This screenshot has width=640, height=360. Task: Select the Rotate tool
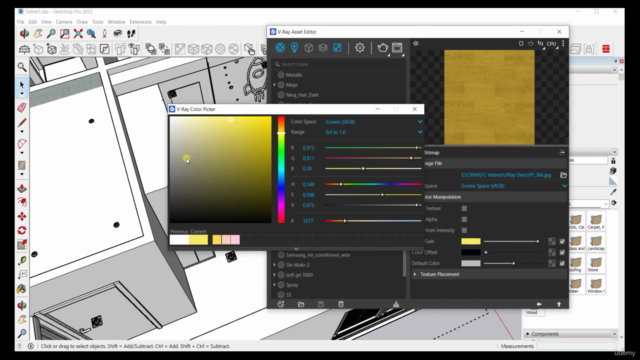click(x=22, y=230)
